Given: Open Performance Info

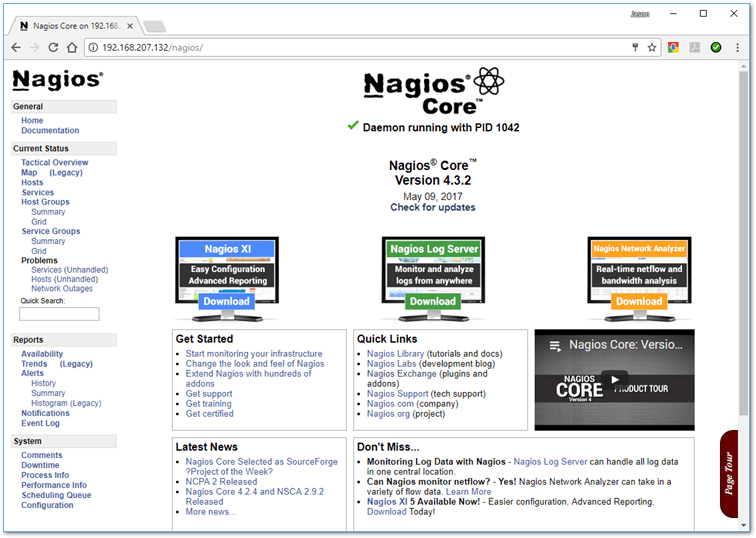Looking at the screenshot, I should tap(54, 485).
